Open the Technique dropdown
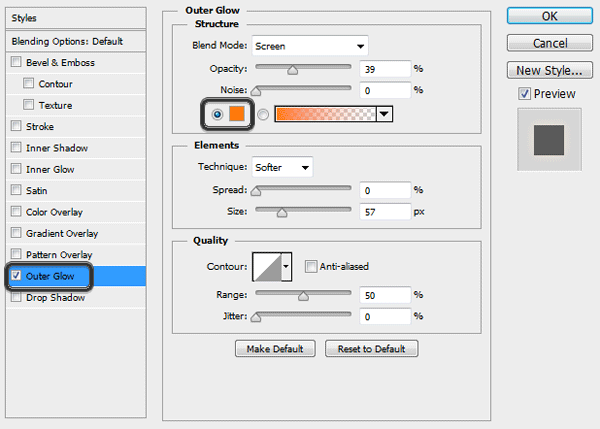The width and height of the screenshot is (600, 429). [x=282, y=167]
